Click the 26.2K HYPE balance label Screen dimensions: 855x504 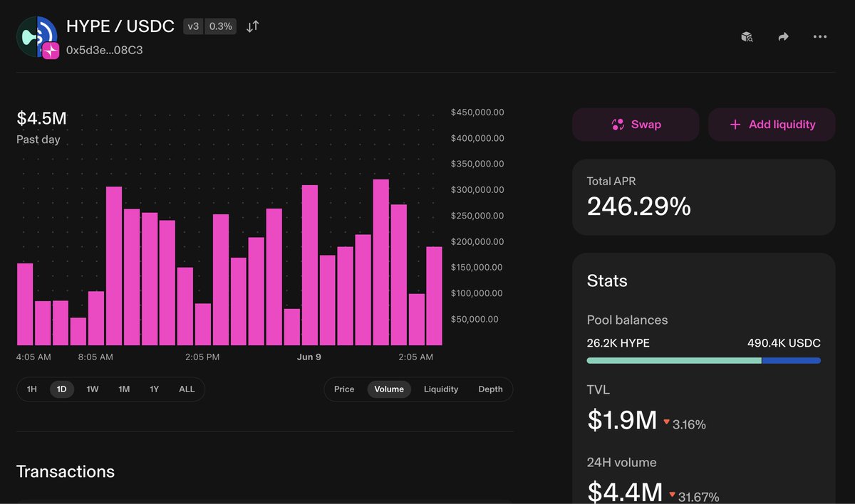pos(618,343)
